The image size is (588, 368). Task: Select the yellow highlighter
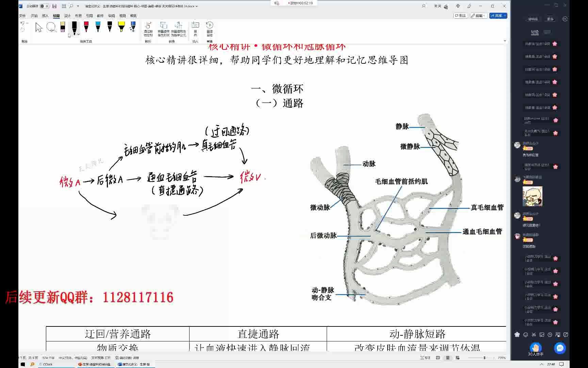(x=121, y=27)
